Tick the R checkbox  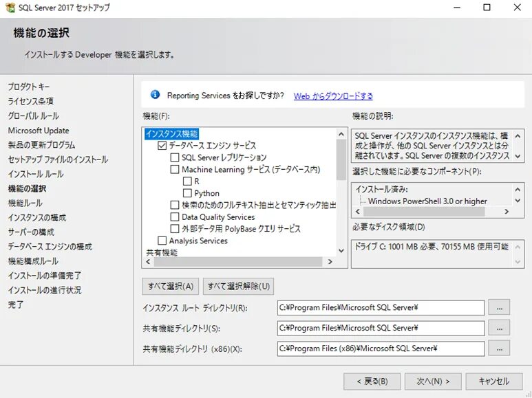187,181
